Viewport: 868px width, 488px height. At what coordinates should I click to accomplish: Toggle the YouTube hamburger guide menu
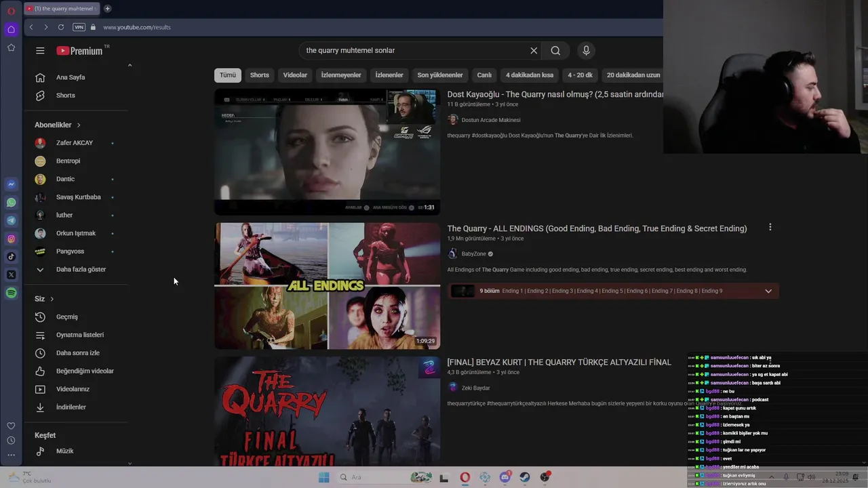coord(40,51)
